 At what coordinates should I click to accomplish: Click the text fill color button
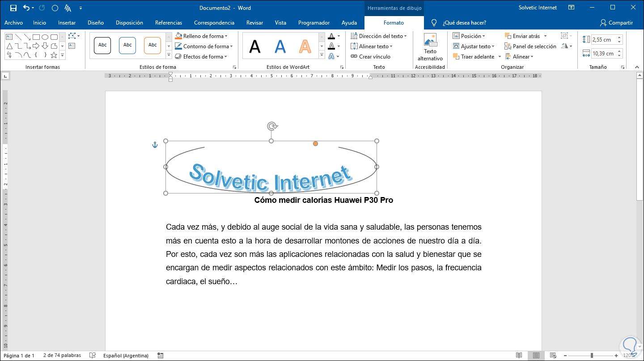331,36
